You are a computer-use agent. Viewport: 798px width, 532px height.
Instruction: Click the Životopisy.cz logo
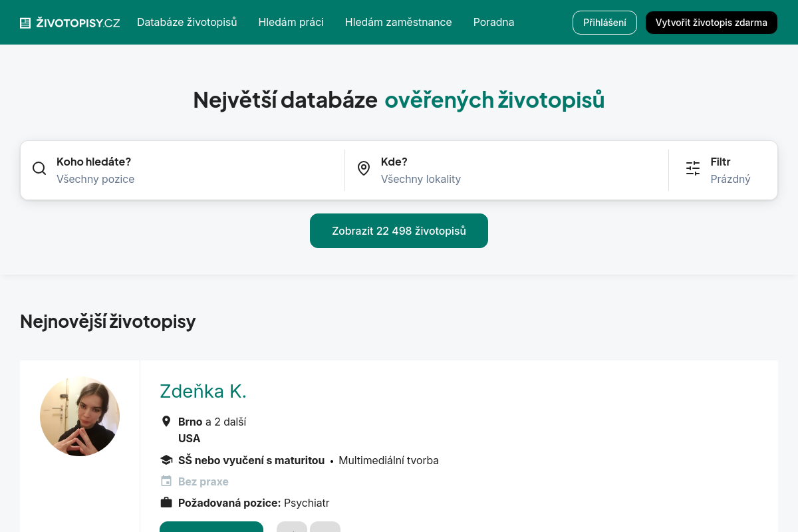[x=70, y=23]
